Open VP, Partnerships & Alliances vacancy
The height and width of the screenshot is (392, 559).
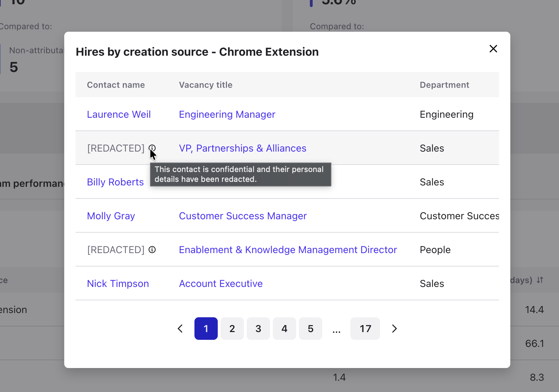[242, 148]
